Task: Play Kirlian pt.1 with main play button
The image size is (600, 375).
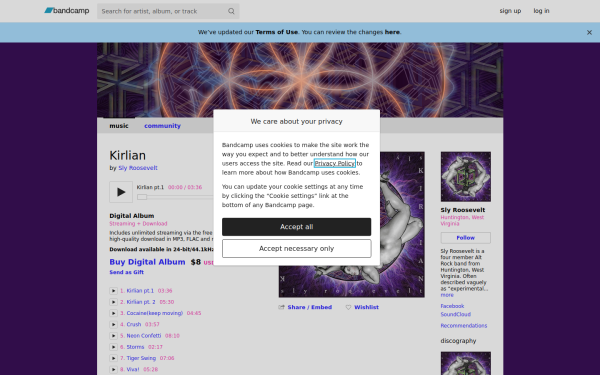Action: [121, 192]
